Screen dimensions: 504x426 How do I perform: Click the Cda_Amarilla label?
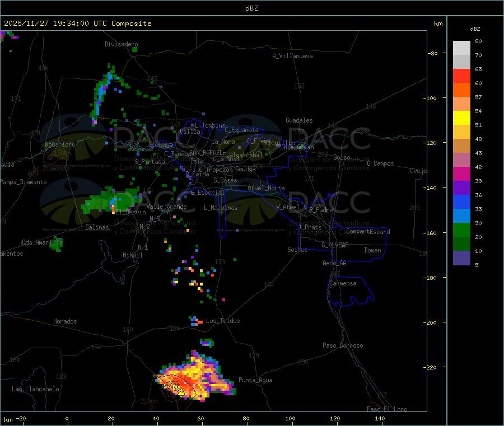click(42, 242)
